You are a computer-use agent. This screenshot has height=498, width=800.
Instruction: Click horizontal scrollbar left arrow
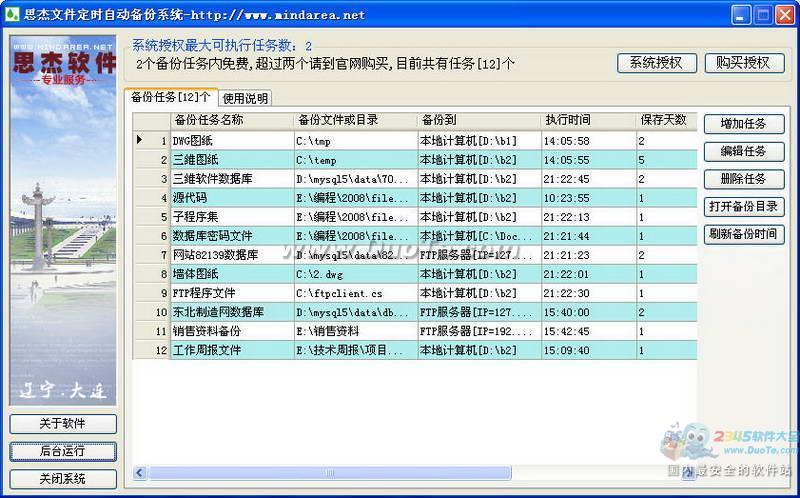(140, 473)
